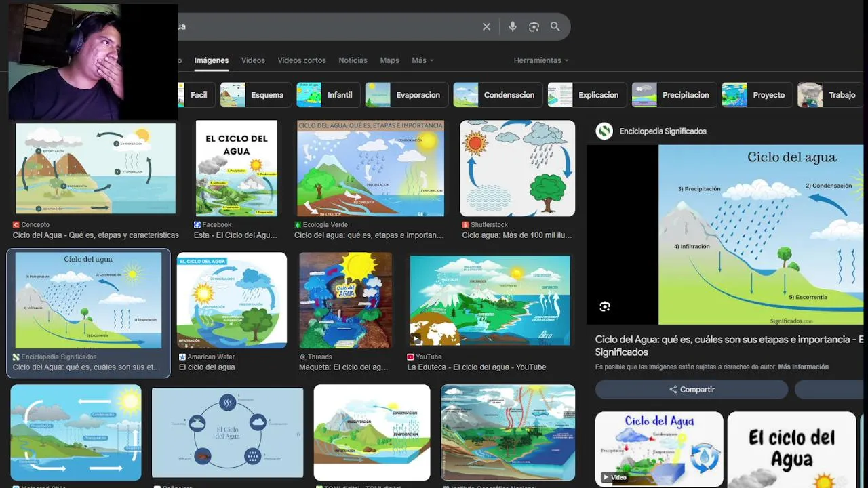Click the Video badge on related thumbnail
The image size is (868, 488).
tap(614, 477)
